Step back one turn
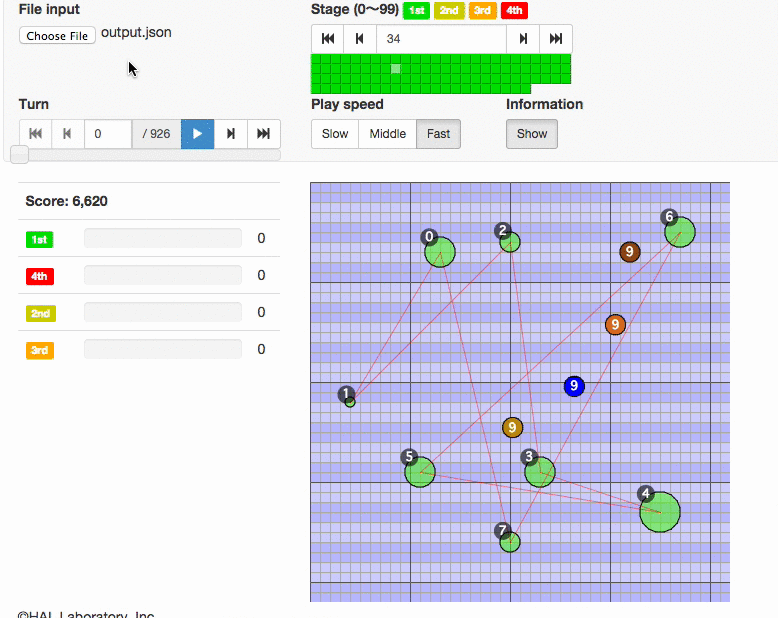This screenshot has width=778, height=618. point(68,134)
